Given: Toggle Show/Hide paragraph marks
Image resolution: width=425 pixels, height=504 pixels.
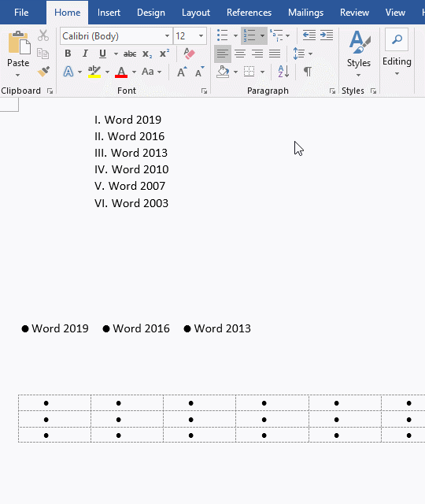Looking at the screenshot, I should click(308, 72).
